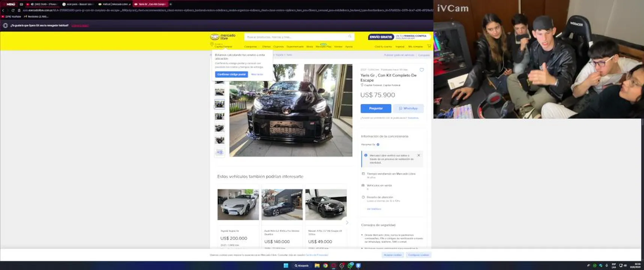Select the Yaris Gr listing tab
This screenshot has width=644, height=270.
[x=150, y=4]
